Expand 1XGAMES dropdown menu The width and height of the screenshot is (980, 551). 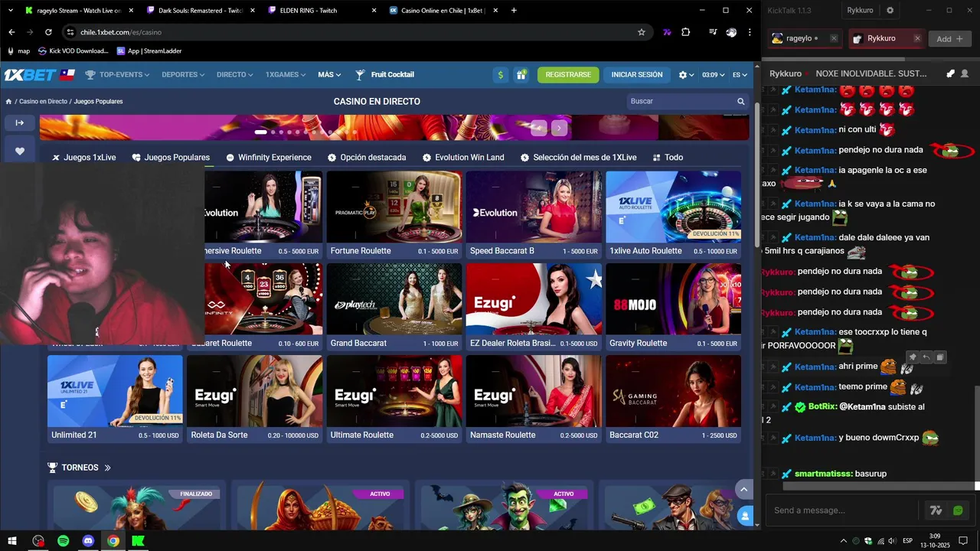click(286, 75)
